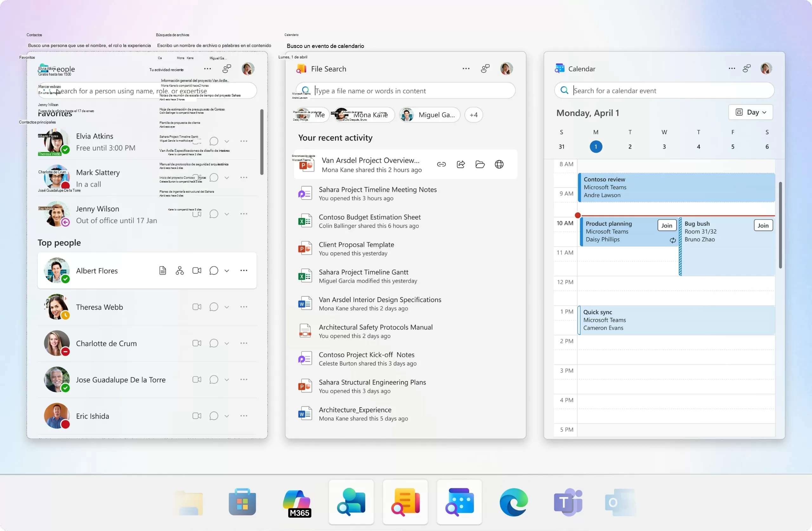This screenshot has width=812, height=531.
Task: Open the Day view dropdown in Calendar
Action: tap(750, 112)
